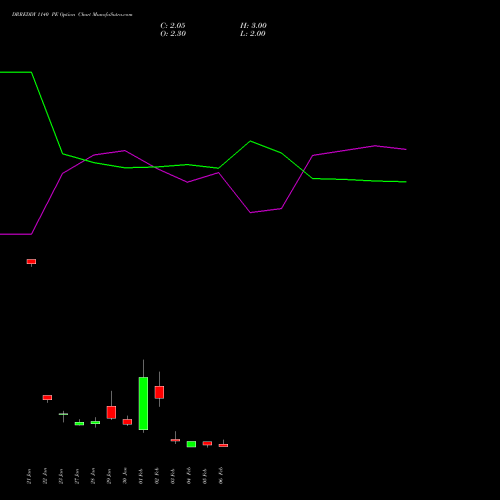Image resolution: width=500 pixels, height=500 pixels.
Task: Select the 27 Jan date label
Action: tap(77, 476)
